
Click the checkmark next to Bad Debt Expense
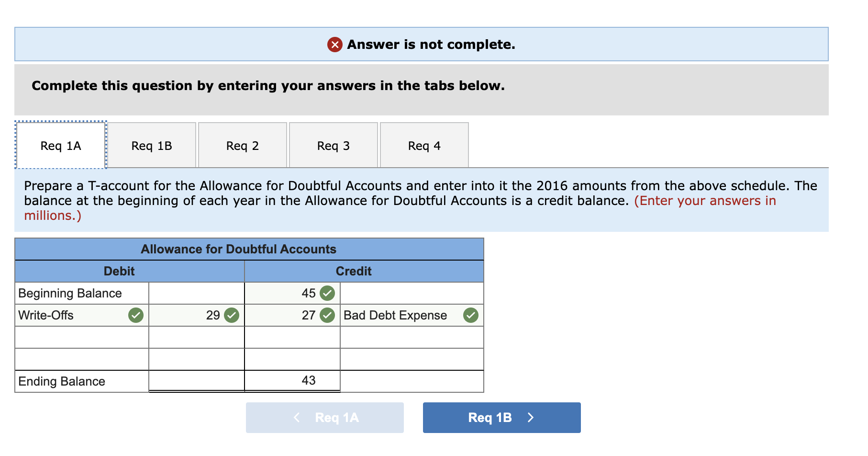pos(472,315)
